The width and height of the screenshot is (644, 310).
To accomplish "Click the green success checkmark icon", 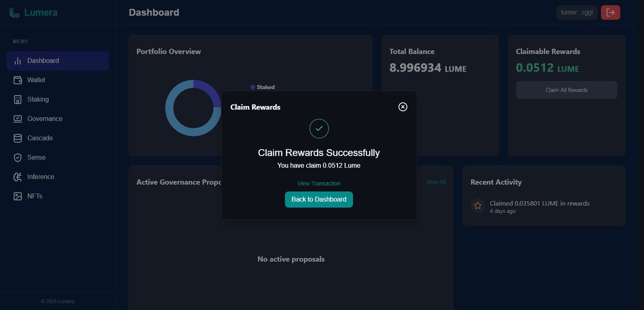I will click(x=319, y=128).
